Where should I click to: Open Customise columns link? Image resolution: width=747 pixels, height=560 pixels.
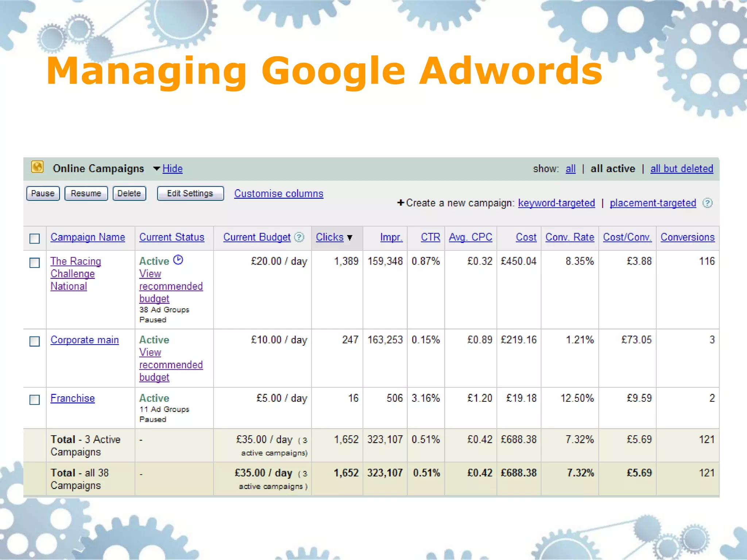(x=279, y=194)
